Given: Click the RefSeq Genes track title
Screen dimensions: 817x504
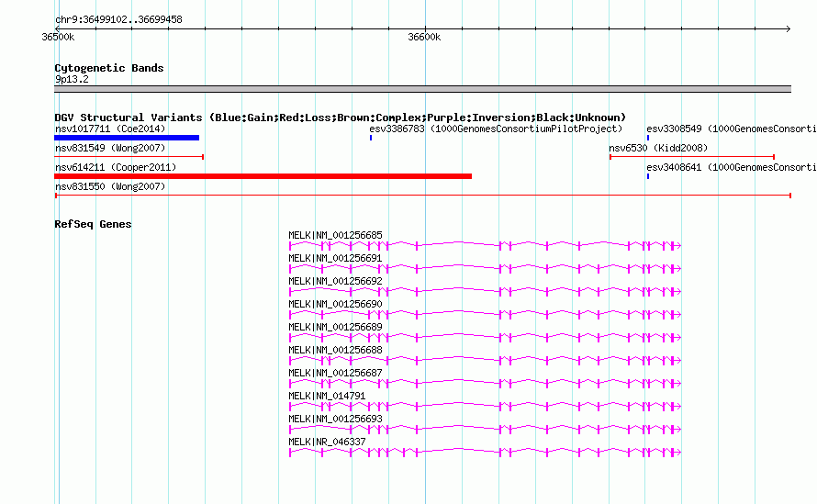Looking at the screenshot, I should [93, 224].
